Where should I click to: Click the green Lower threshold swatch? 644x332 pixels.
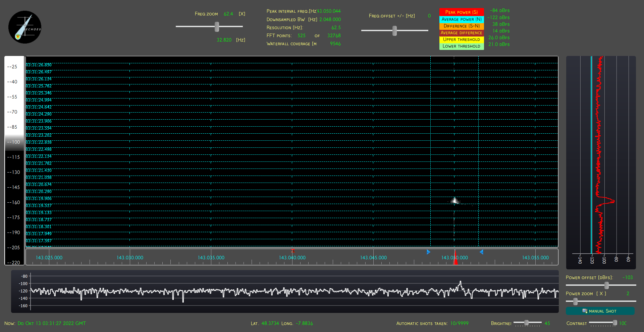click(x=462, y=46)
